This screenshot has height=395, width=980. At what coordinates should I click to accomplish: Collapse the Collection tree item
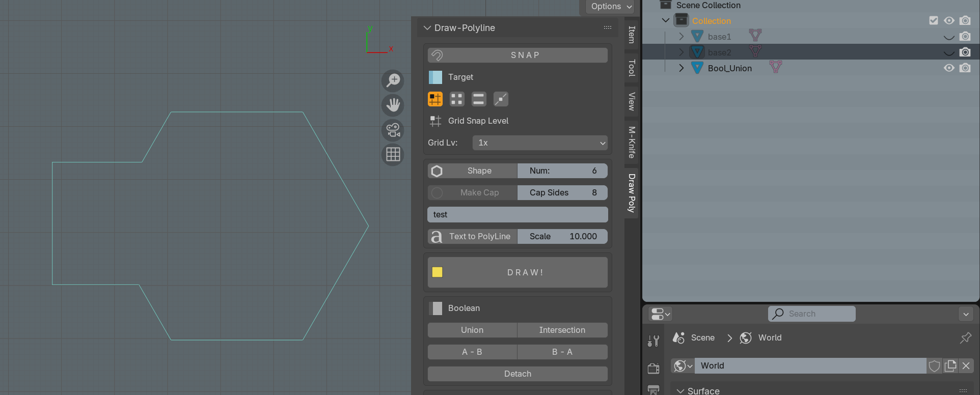[x=666, y=20]
